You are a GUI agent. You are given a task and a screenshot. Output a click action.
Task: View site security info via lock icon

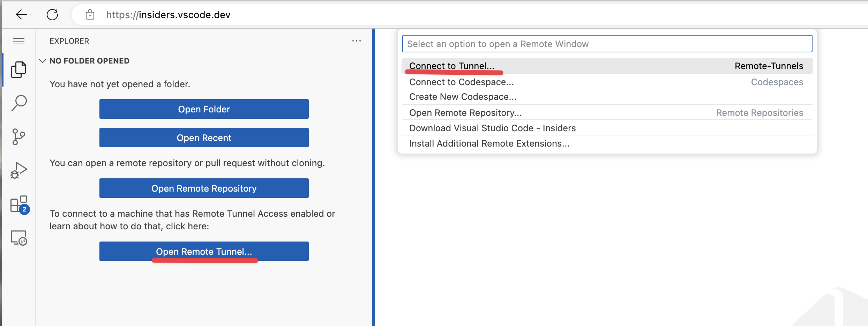click(90, 15)
